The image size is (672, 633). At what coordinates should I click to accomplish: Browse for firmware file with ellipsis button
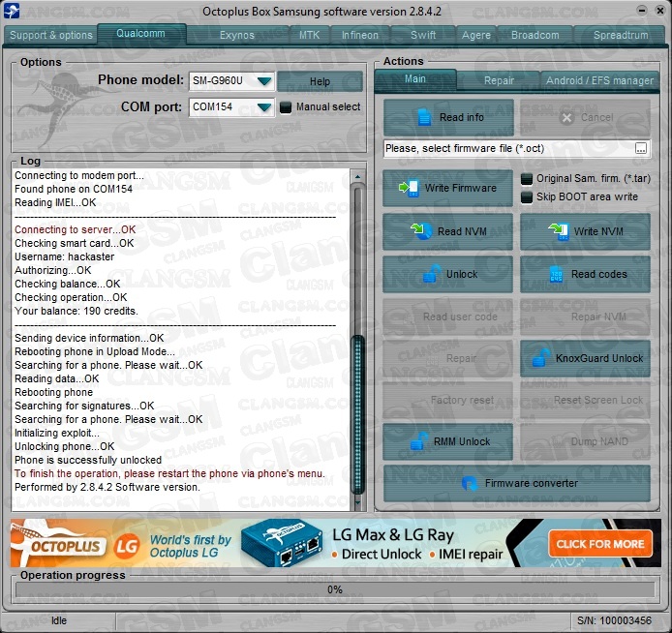[x=641, y=149]
